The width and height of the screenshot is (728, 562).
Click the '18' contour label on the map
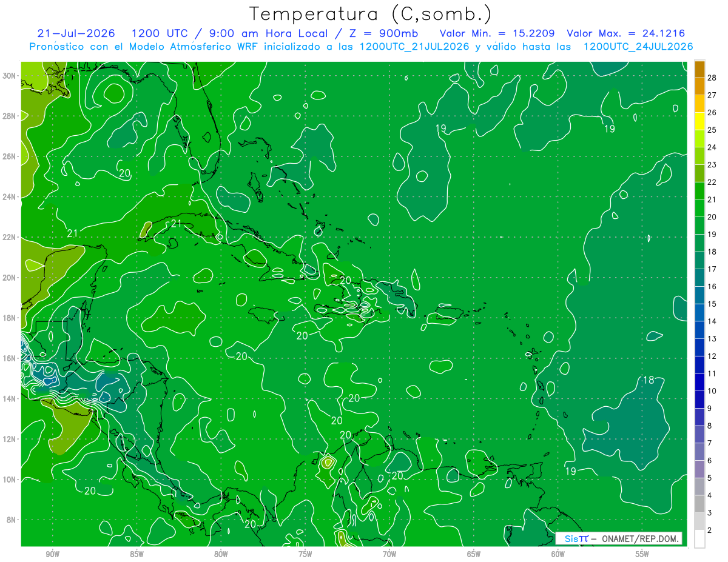pos(649,380)
